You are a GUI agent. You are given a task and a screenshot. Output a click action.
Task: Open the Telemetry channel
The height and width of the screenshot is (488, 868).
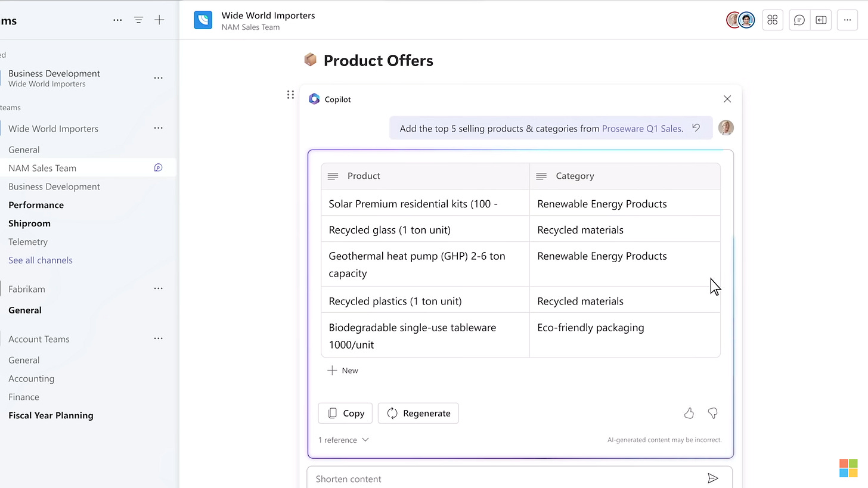coord(28,242)
